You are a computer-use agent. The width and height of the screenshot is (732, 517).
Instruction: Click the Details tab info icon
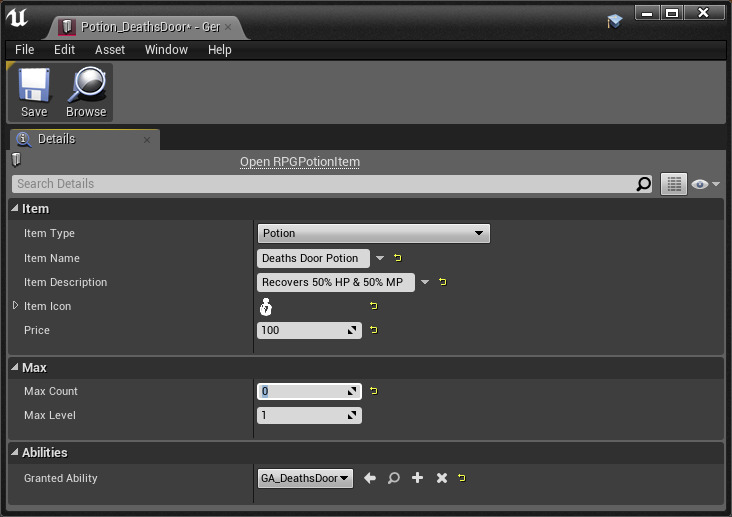23,139
